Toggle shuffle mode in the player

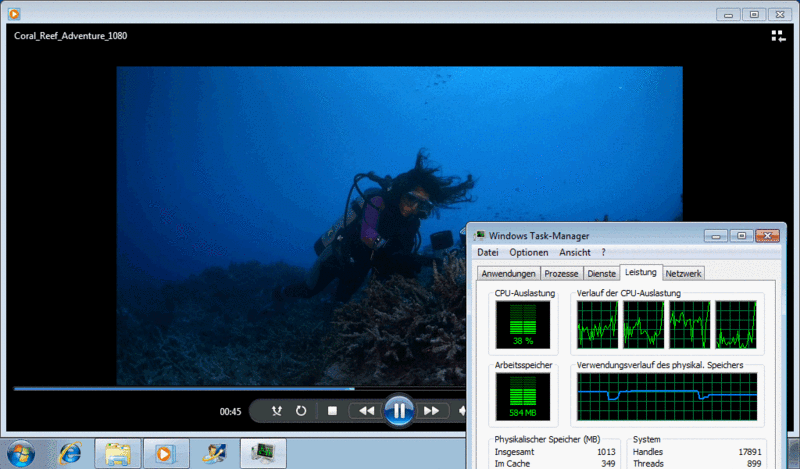coord(277,410)
